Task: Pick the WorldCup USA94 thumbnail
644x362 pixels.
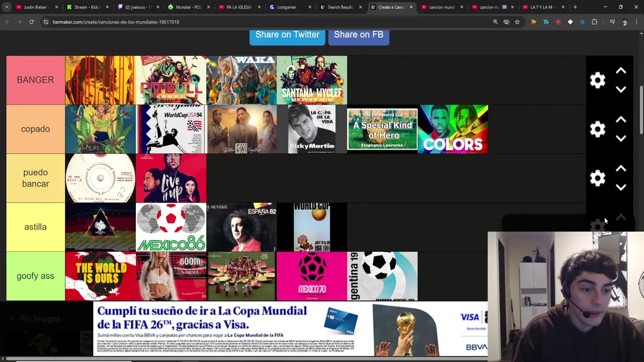Action: (x=171, y=129)
